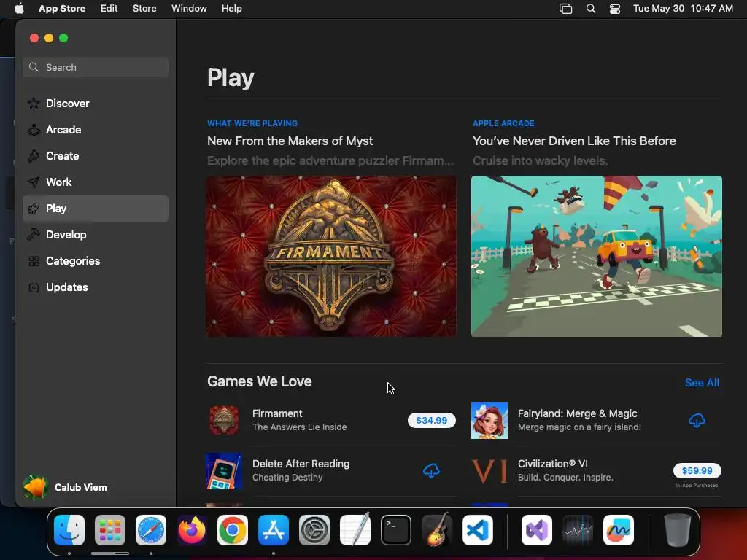Viewport: 747px width, 560px height.
Task: Open System Settings from the Dock
Action: click(x=314, y=530)
